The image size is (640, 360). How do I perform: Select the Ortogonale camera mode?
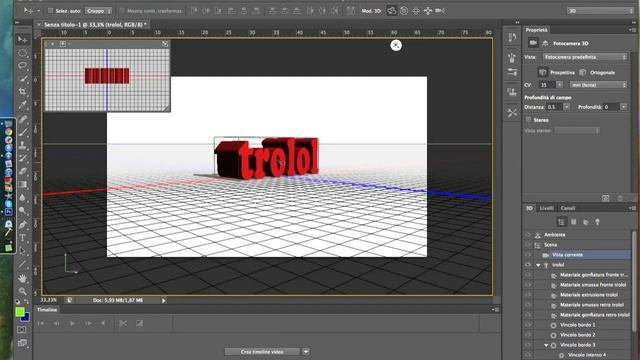coord(582,72)
